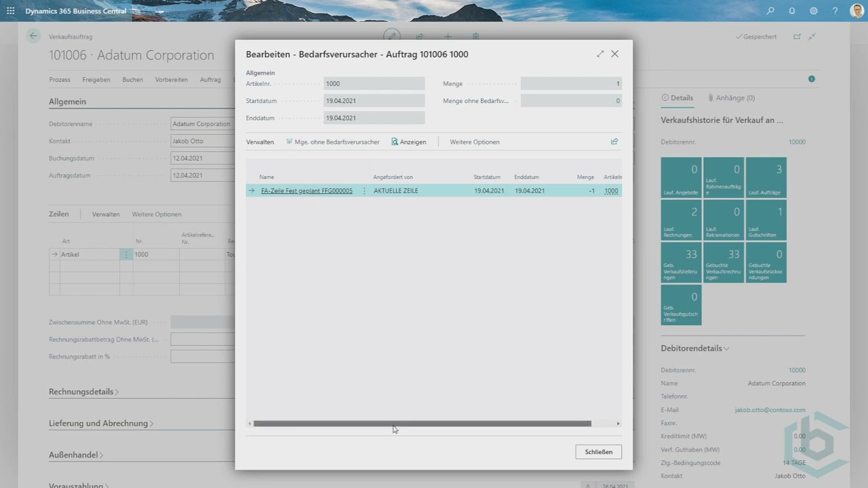The width and height of the screenshot is (868, 488).
Task: Switch to the Anhänge (0) tab
Action: tap(731, 98)
